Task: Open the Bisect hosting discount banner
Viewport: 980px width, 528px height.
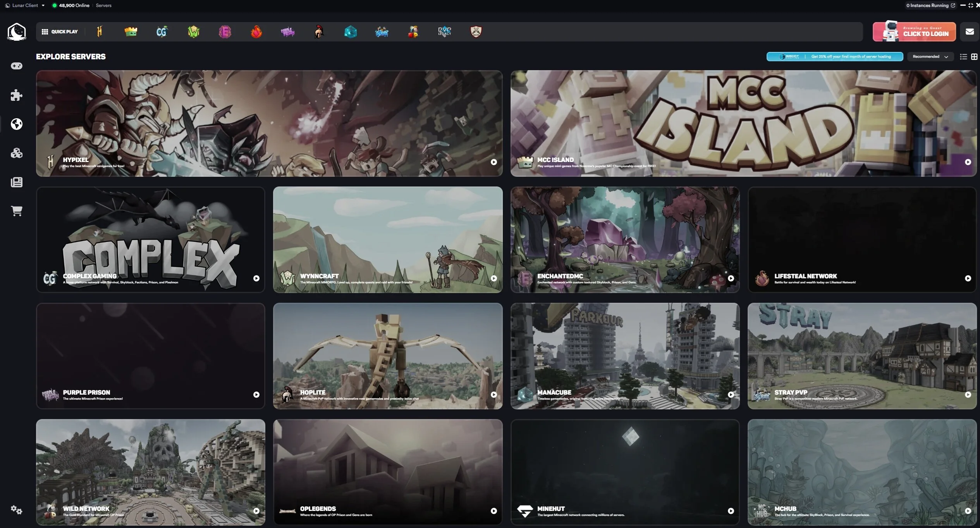Action: pyautogui.click(x=835, y=57)
